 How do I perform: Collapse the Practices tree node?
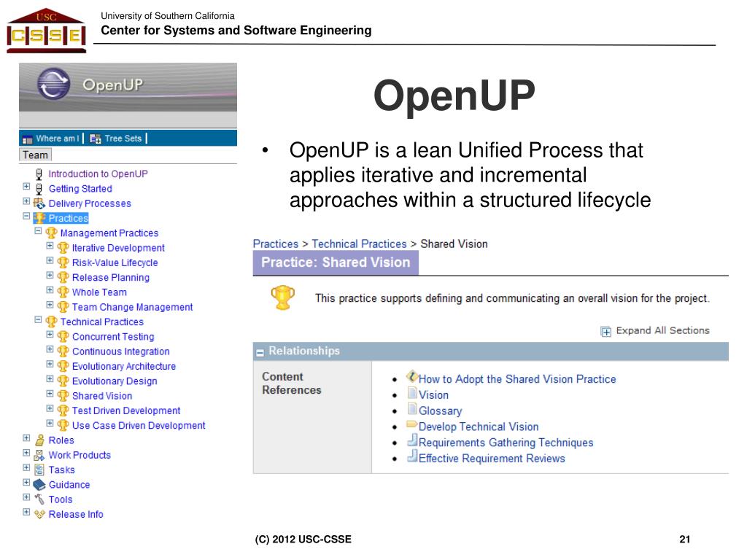coord(26,216)
